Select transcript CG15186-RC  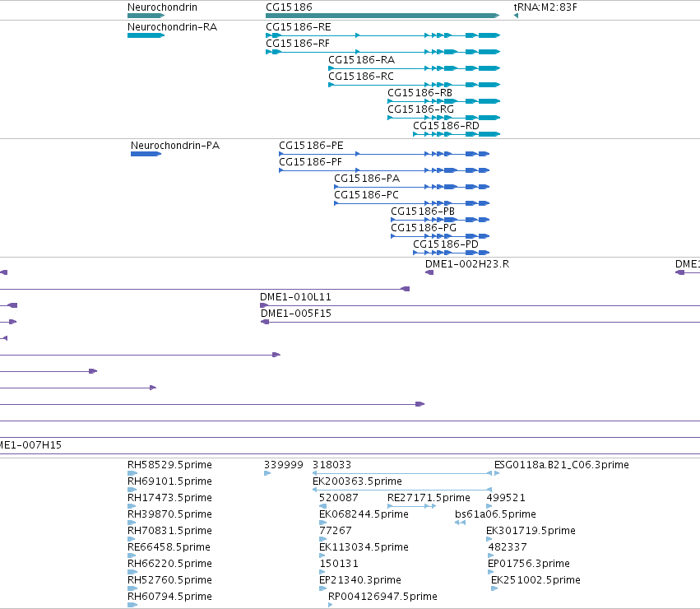(x=361, y=77)
